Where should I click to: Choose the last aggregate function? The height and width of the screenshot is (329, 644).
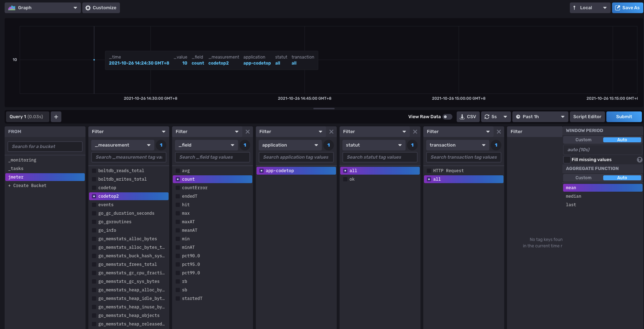coord(602,205)
